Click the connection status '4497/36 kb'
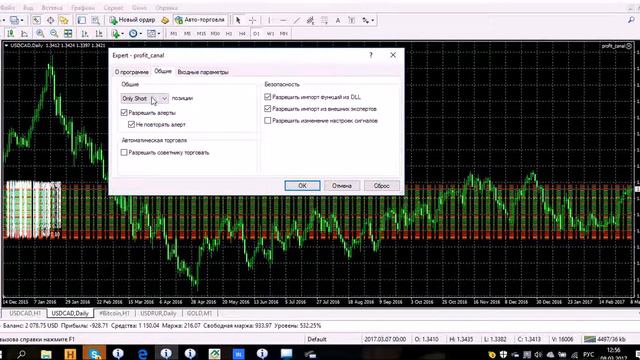 point(605,339)
